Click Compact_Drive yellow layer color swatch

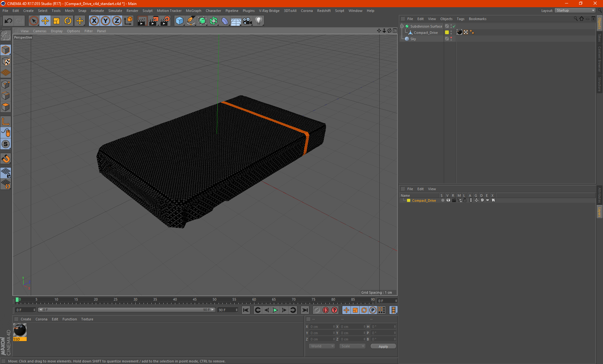click(x=447, y=32)
